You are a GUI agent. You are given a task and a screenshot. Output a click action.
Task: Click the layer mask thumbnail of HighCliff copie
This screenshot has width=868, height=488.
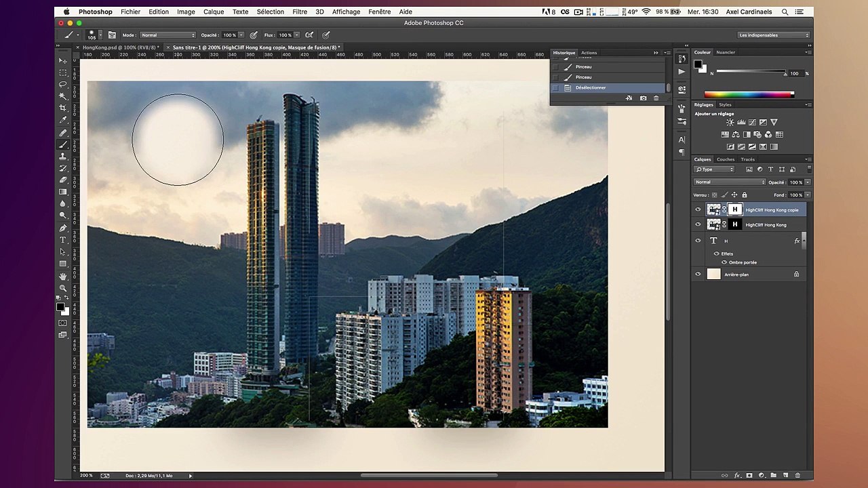734,209
